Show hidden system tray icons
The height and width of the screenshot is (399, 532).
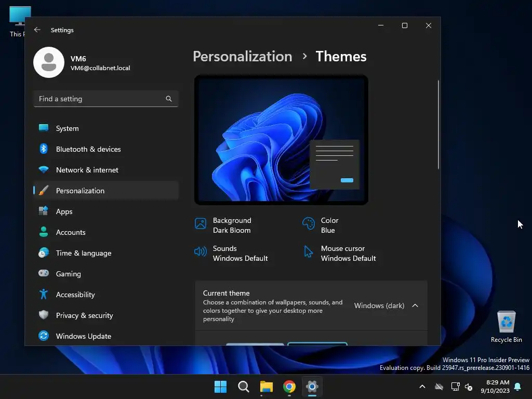point(422,387)
